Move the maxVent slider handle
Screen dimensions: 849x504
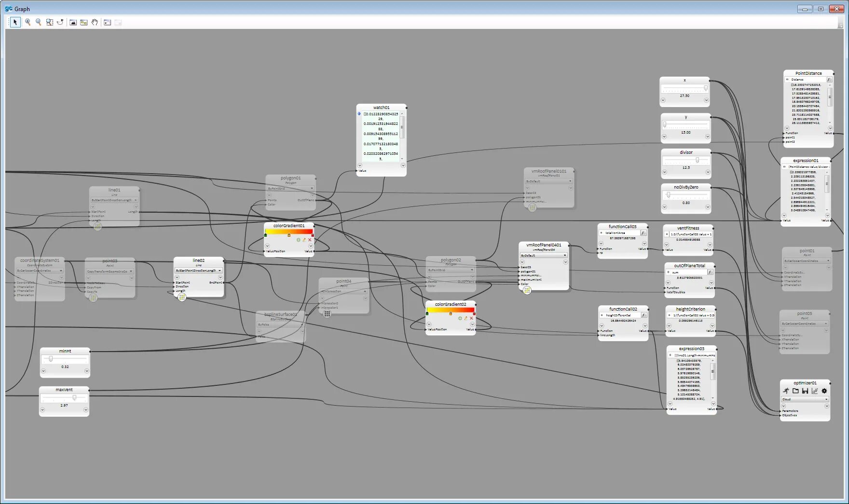74,398
